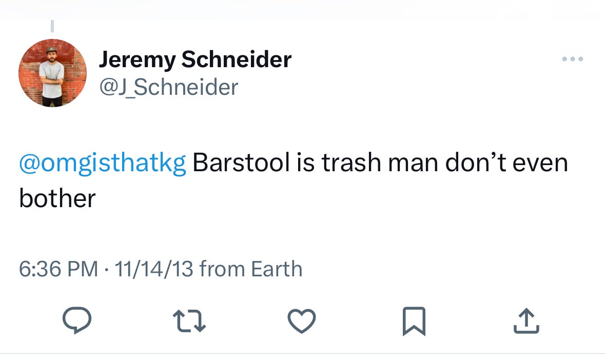Click the divider line below action icons
This screenshot has width=605, height=364.
(x=302, y=353)
